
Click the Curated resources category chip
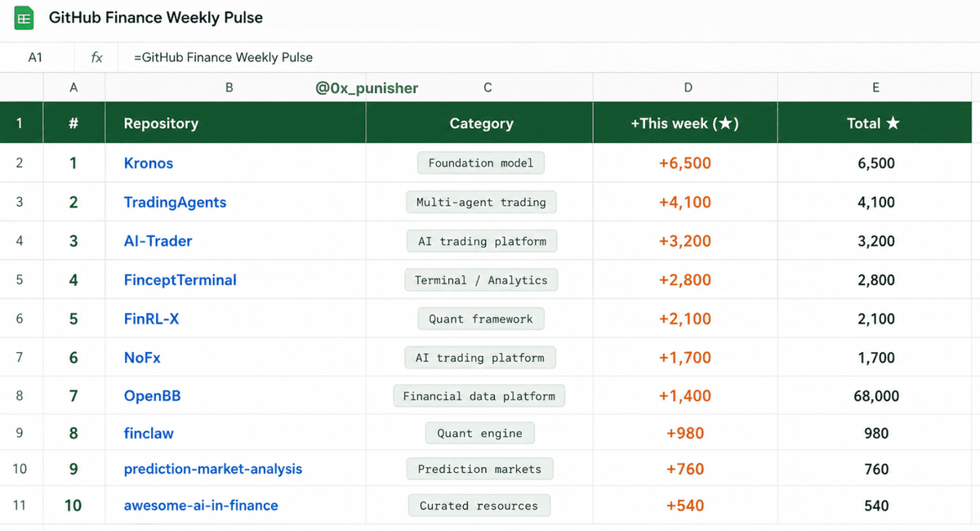tap(479, 506)
